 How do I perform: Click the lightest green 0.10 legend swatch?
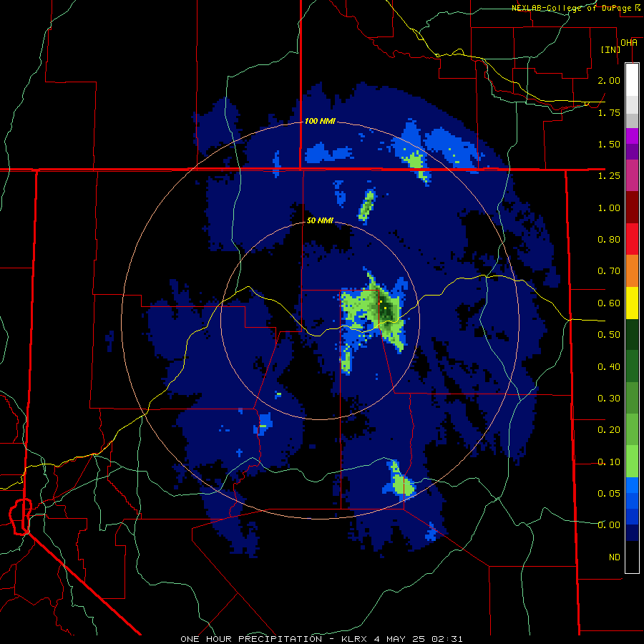[x=632, y=462]
